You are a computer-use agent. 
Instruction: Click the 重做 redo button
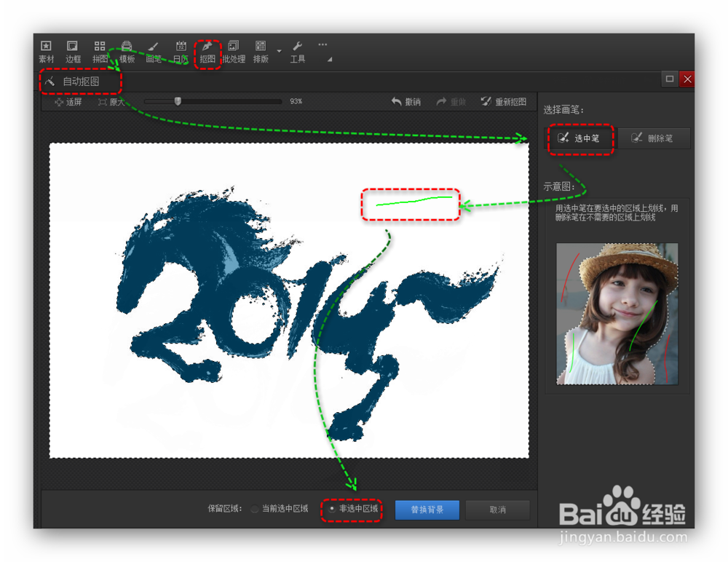tap(451, 102)
